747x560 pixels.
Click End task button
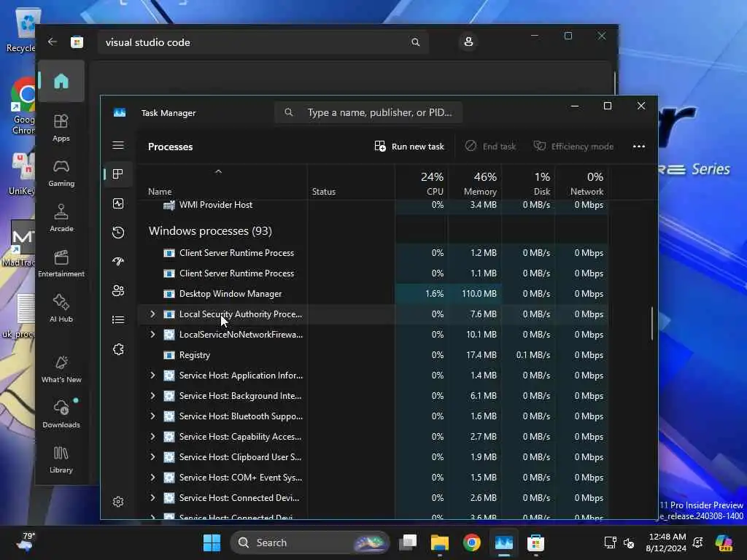tap(490, 146)
